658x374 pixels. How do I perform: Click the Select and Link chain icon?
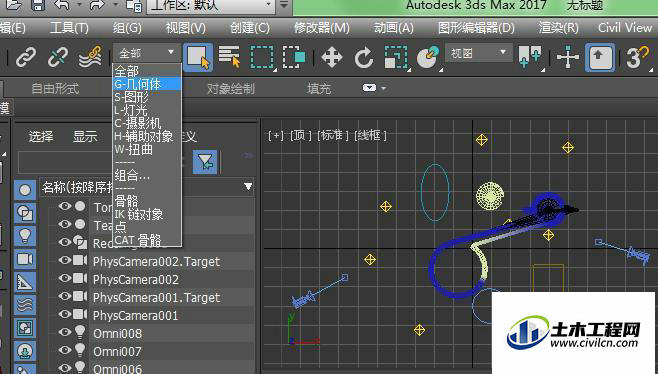click(x=26, y=57)
